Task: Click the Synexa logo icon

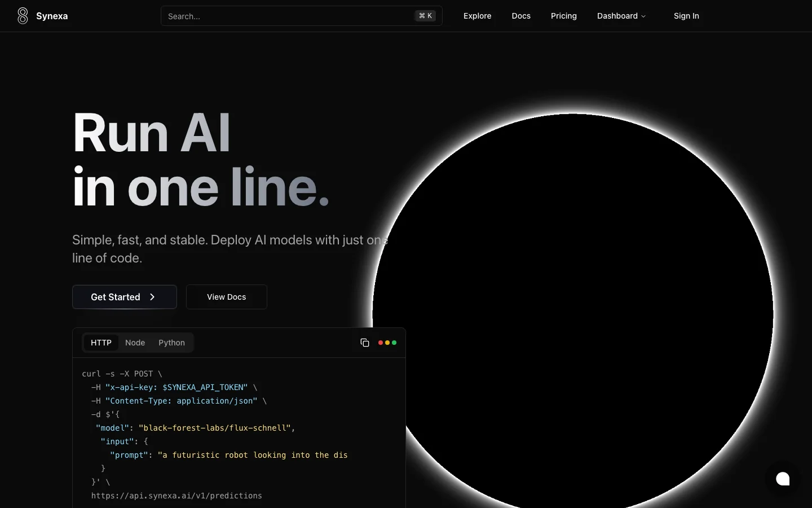Action: coord(23,16)
